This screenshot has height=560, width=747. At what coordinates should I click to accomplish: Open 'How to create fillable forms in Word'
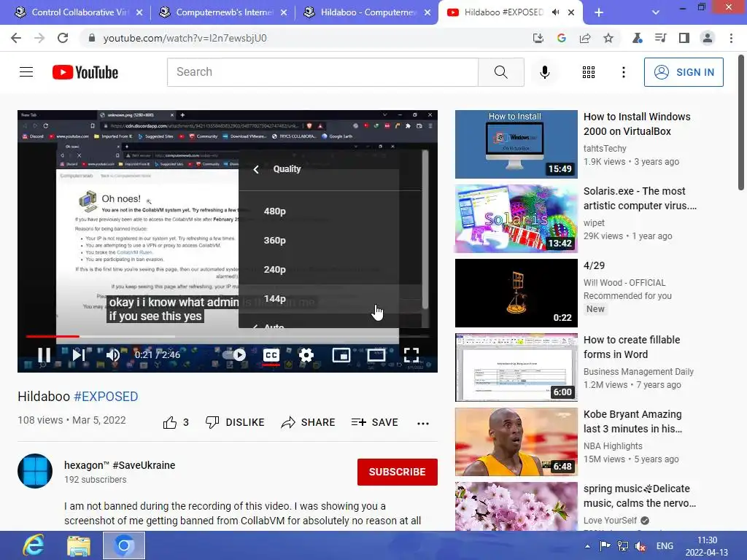(x=632, y=347)
